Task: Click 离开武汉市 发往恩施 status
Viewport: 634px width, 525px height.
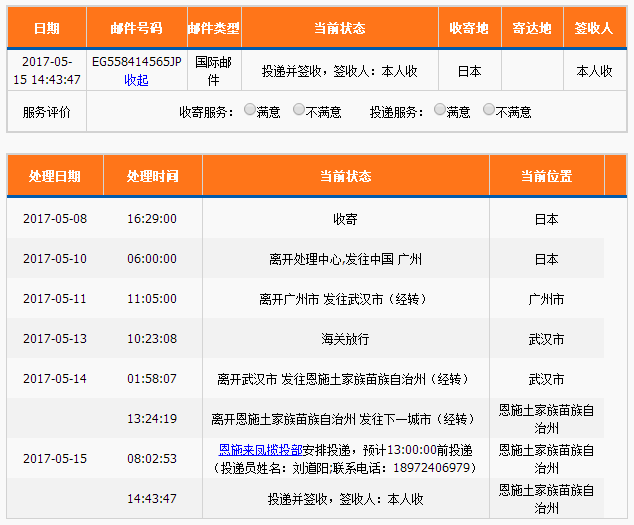Action: [345, 379]
